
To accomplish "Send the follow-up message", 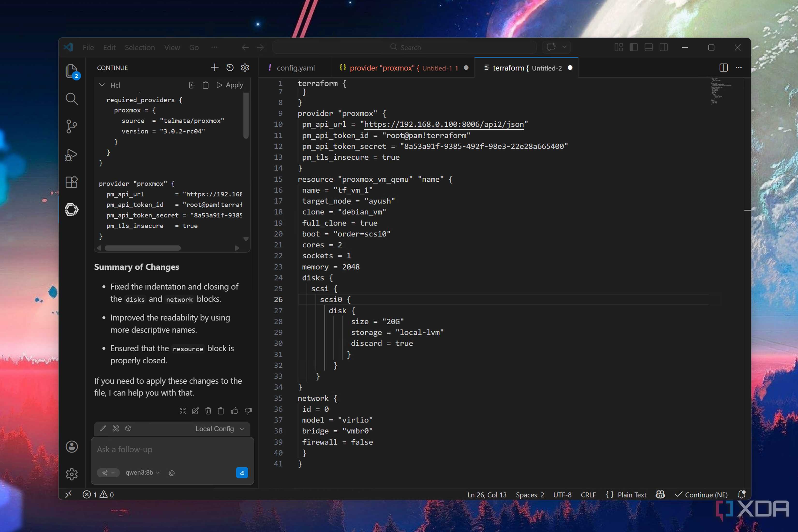I will (x=242, y=473).
